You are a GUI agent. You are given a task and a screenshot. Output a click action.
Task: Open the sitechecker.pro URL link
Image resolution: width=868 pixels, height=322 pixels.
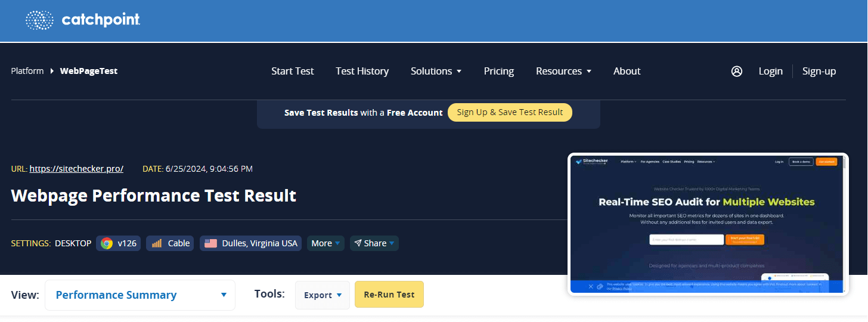tap(76, 169)
